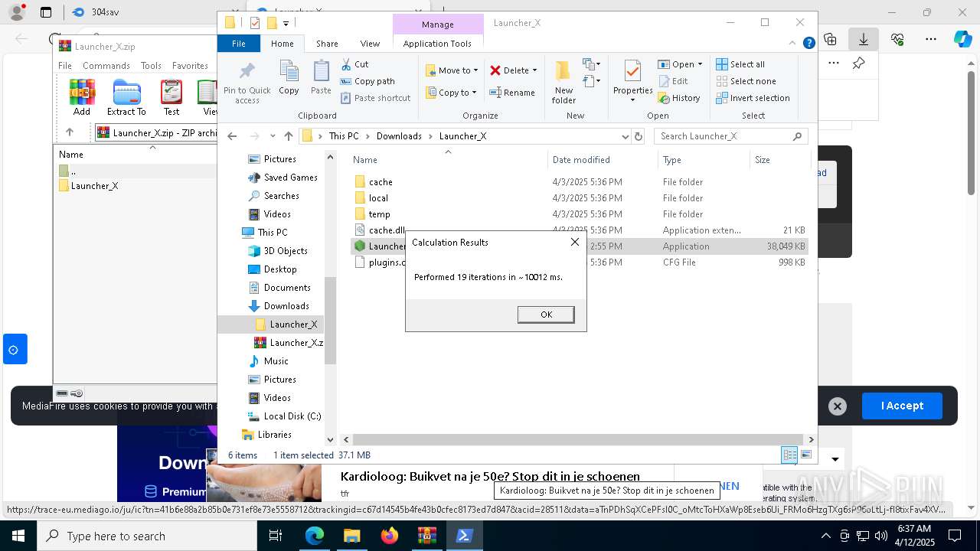Select the cache.dll file
980x551 pixels.
[x=378, y=230]
